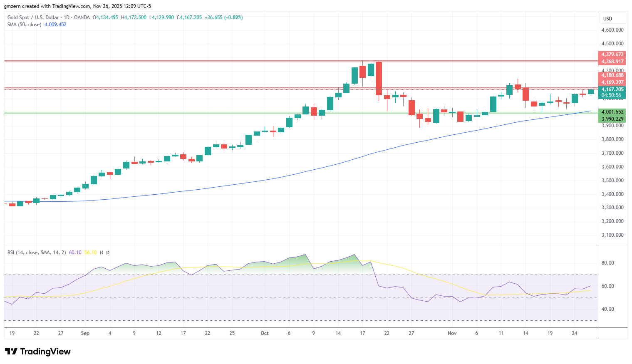Image resolution: width=632 pixels, height=364 pixels.
Task: Select the red price label 4,379.672
Action: tap(612, 54)
